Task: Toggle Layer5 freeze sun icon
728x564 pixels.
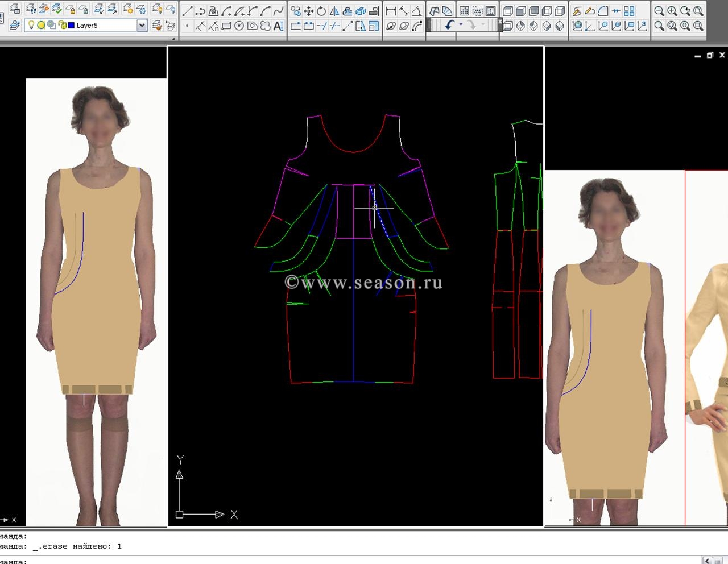Action: [41, 26]
